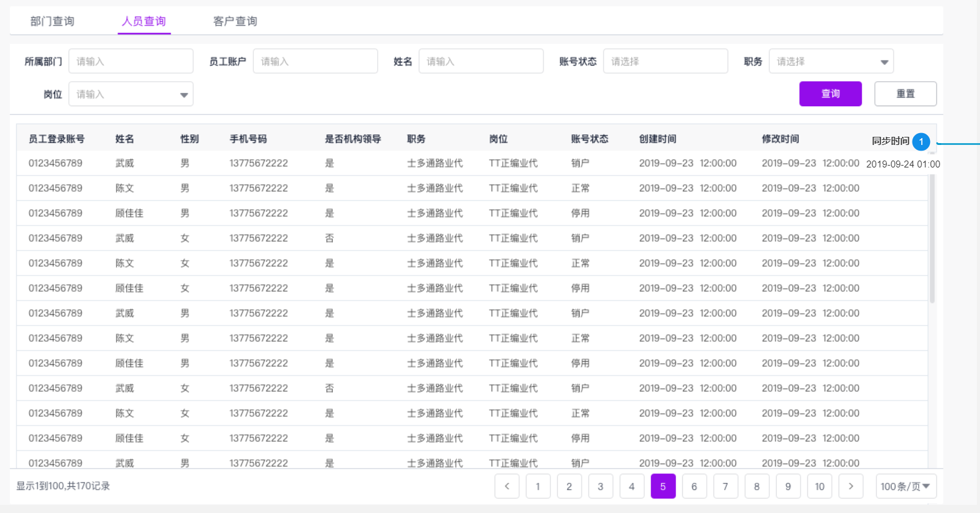980x513 pixels.
Task: Jump to page 9
Action: coord(788,486)
